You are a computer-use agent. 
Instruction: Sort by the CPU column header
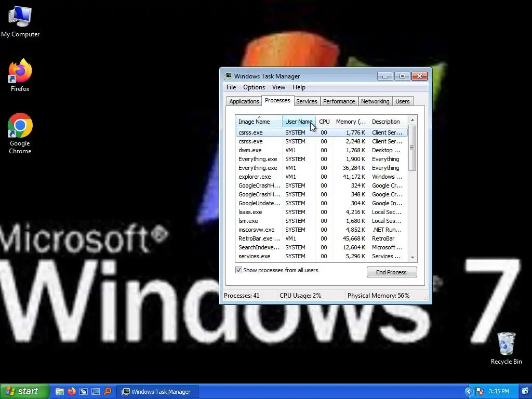[x=324, y=122]
